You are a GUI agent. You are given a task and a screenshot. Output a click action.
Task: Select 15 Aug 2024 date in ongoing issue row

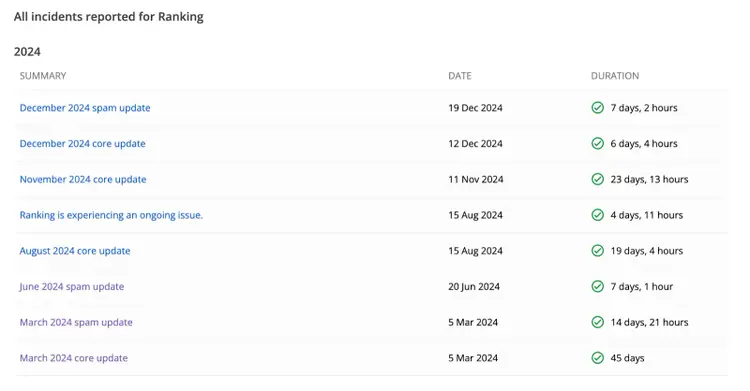point(475,215)
